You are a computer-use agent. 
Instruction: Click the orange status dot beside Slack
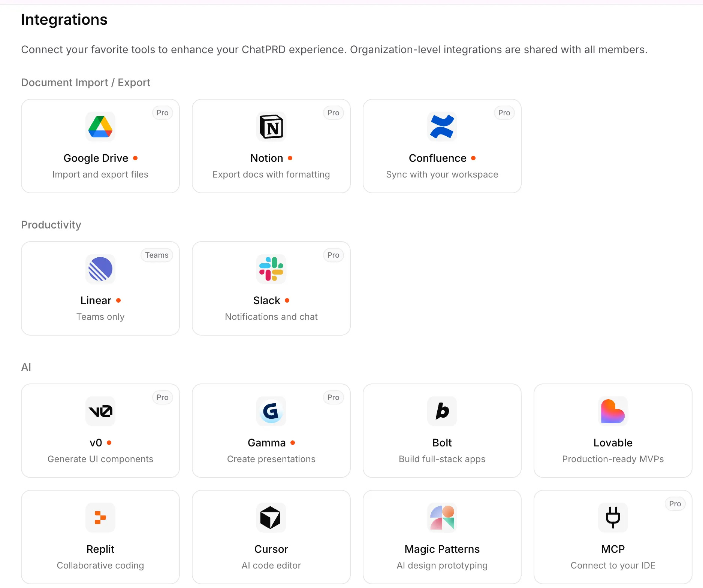pos(287,300)
